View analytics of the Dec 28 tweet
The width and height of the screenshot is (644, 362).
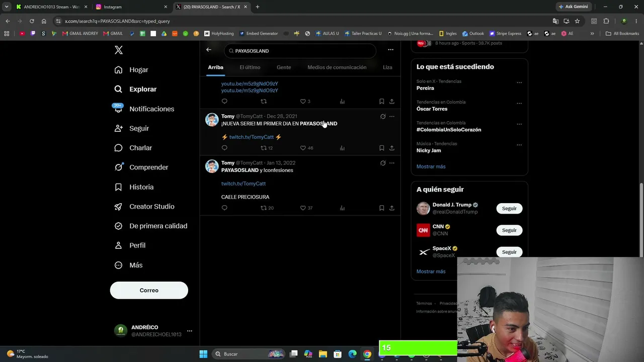[342, 148]
